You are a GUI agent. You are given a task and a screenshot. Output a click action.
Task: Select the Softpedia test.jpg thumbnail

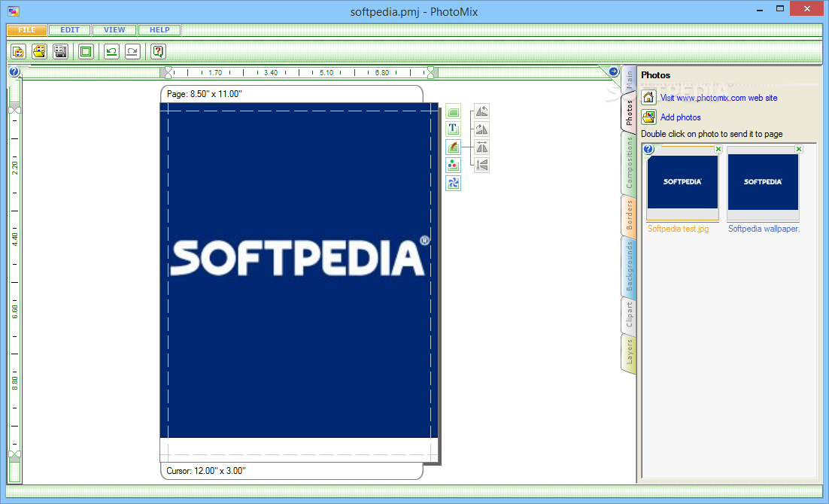click(x=682, y=182)
